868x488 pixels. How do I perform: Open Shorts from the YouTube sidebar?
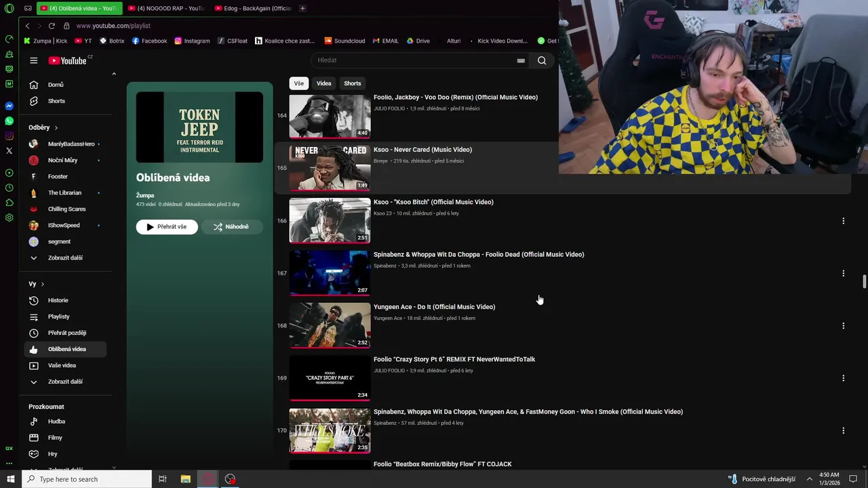pos(66,101)
